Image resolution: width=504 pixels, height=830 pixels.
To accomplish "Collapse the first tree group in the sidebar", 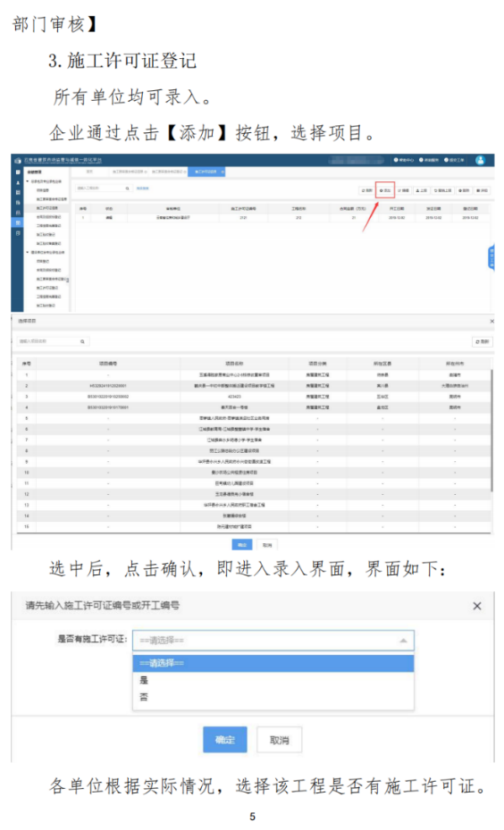I will 28,181.
